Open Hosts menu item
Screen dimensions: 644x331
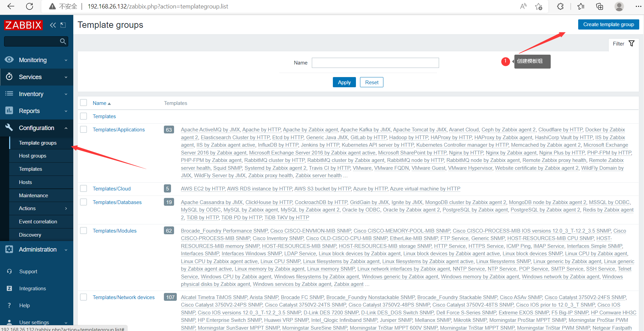[25, 182]
